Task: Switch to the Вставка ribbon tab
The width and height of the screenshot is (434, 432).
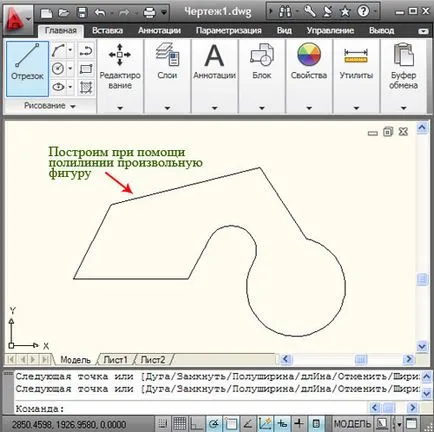Action: click(107, 30)
